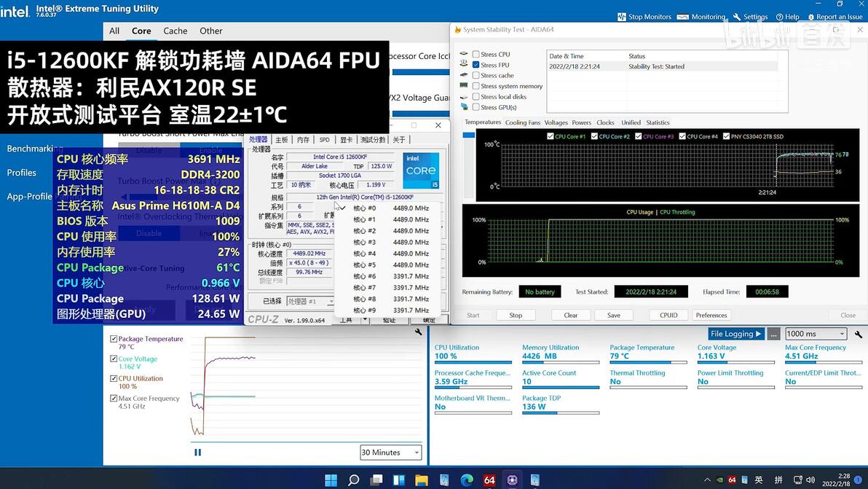Stop the AIDA64 stability test
This screenshot has width=868, height=489.
516,315
